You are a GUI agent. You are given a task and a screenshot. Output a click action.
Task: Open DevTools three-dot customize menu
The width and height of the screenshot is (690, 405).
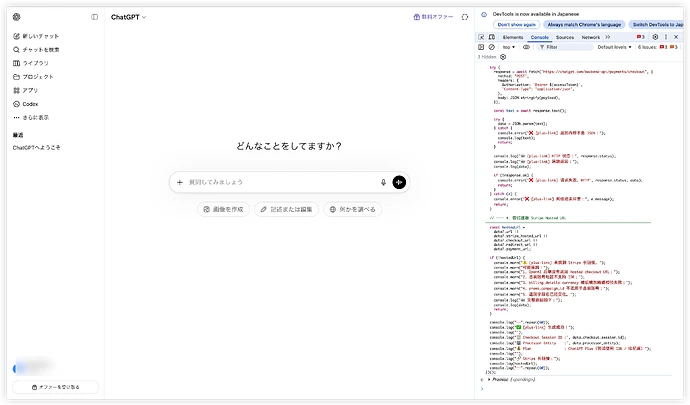pos(666,37)
